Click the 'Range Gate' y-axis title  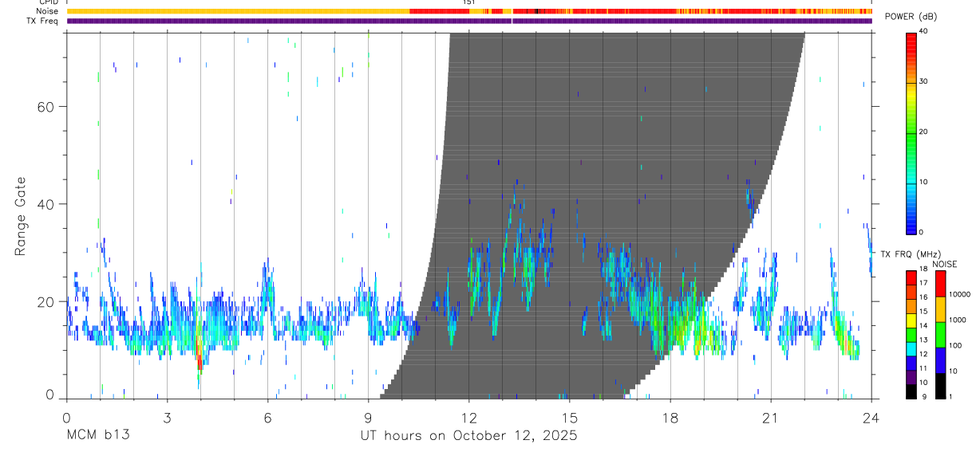[x=21, y=217]
